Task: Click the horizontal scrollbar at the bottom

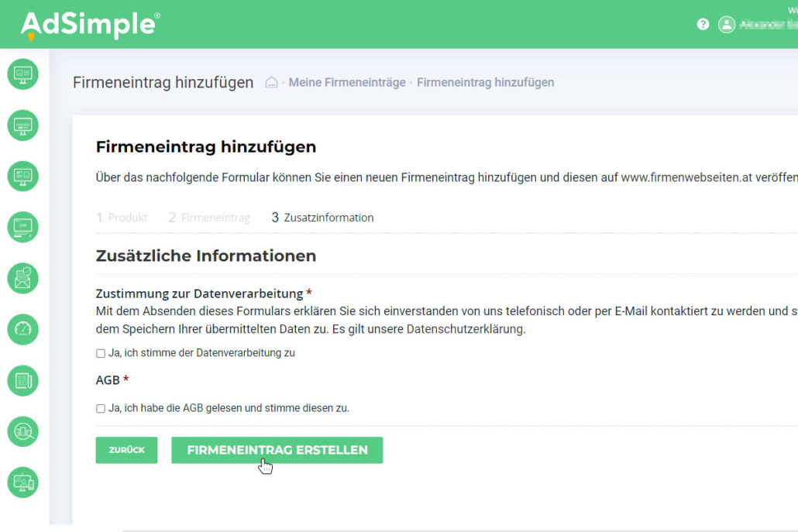Action: (457, 528)
